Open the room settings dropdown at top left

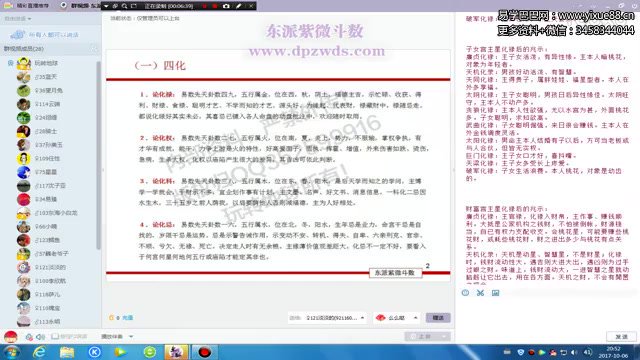click(x=18, y=19)
